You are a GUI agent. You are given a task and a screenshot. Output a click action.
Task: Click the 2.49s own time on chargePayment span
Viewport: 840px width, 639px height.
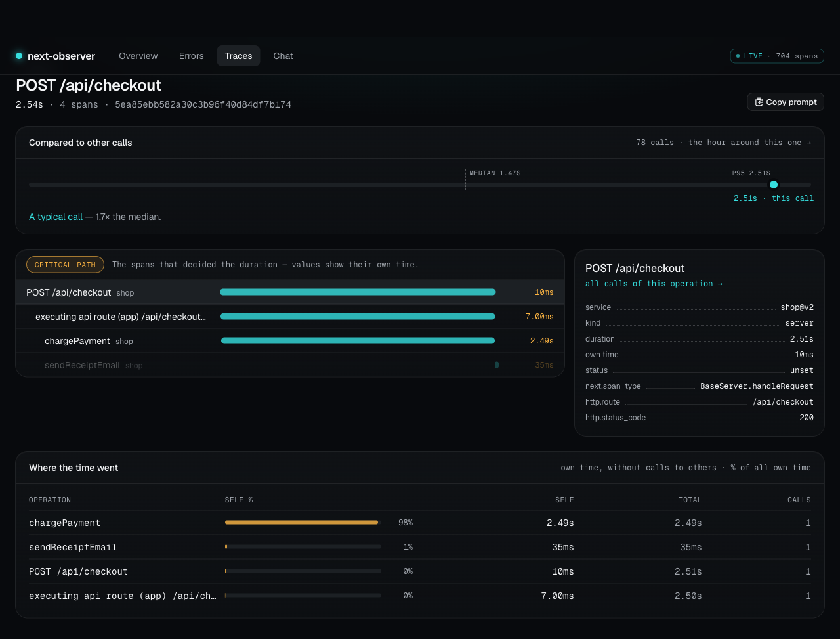[x=541, y=341]
